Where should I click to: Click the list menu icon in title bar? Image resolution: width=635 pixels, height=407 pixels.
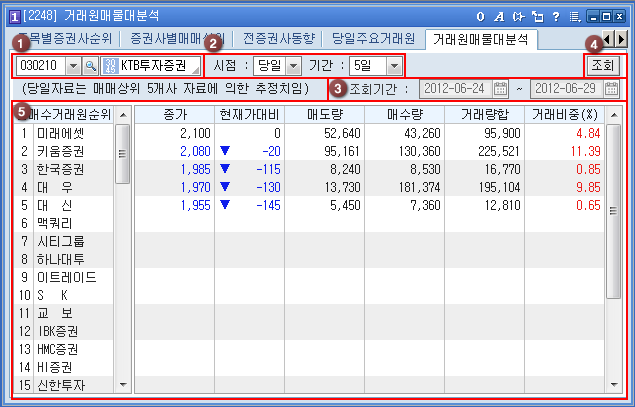click(572, 17)
